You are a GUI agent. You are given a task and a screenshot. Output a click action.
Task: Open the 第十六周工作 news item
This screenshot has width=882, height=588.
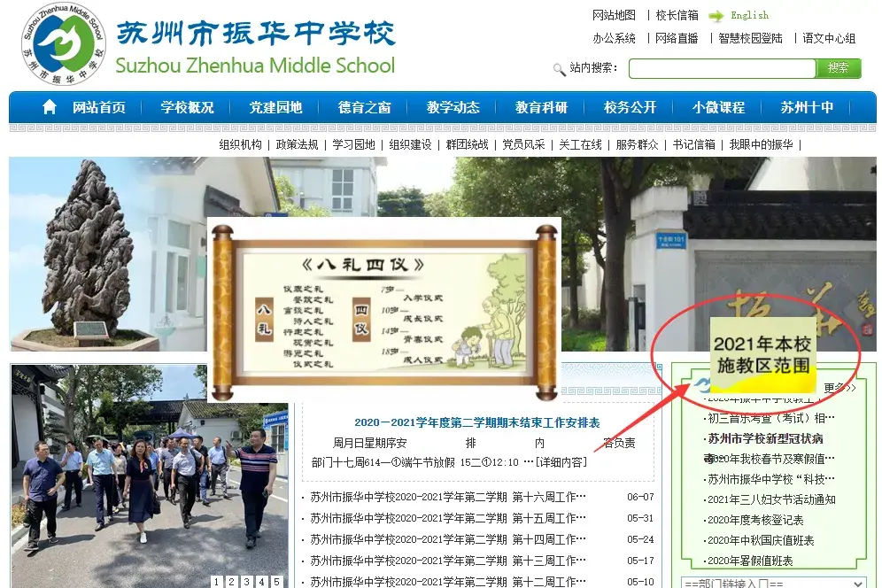[x=448, y=498]
